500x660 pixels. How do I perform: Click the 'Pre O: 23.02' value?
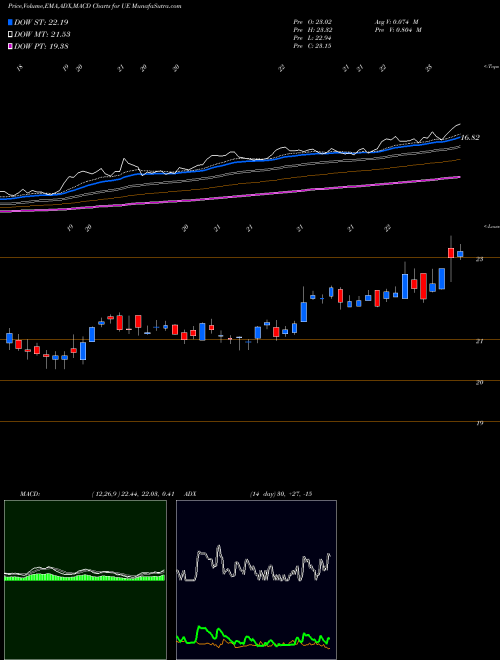313,22
